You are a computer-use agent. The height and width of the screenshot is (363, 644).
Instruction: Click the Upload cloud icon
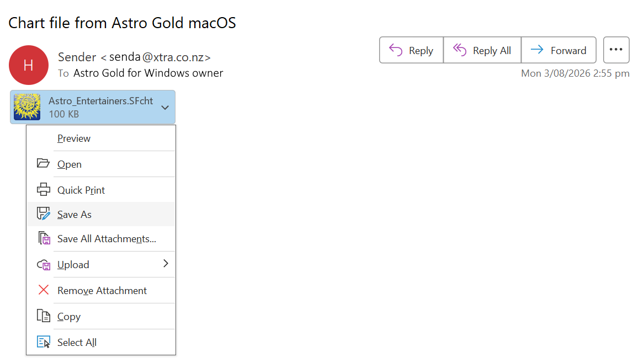point(44,265)
